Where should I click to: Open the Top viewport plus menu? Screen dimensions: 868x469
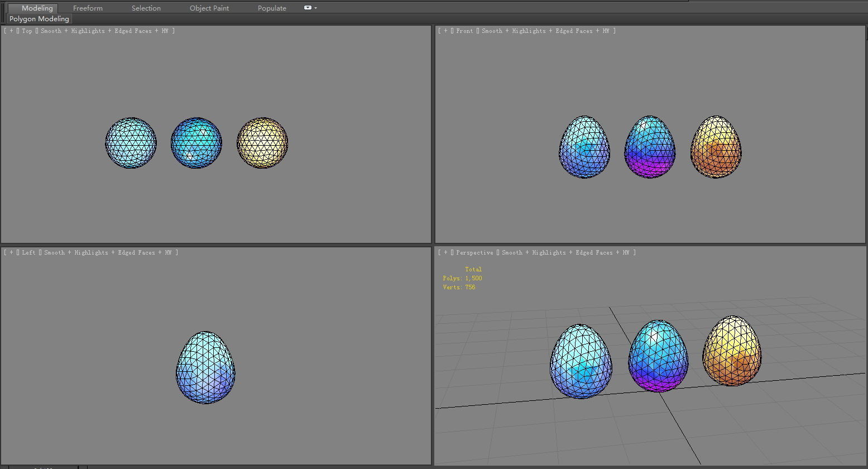click(x=11, y=31)
